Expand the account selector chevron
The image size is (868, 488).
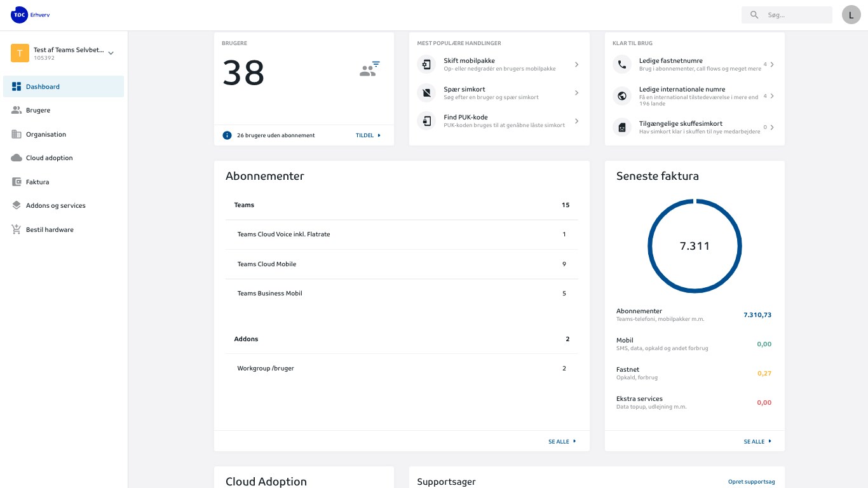(x=111, y=53)
